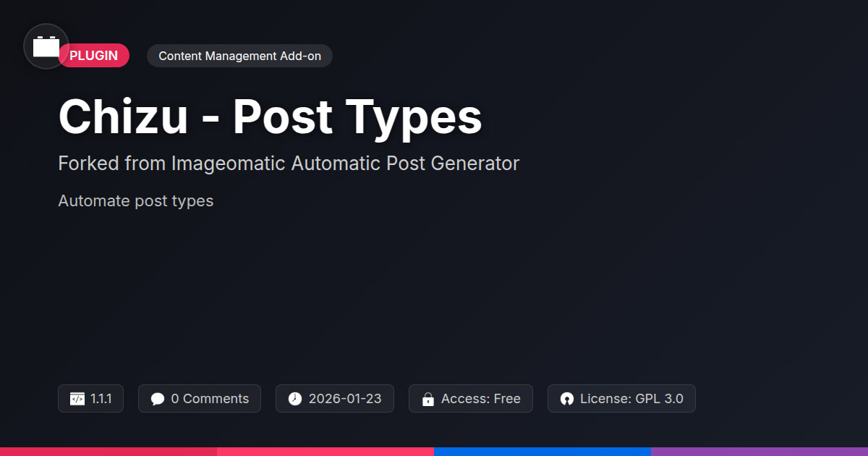Click the 2026-01-23 date text
The width and height of the screenshot is (868, 456).
344,399
